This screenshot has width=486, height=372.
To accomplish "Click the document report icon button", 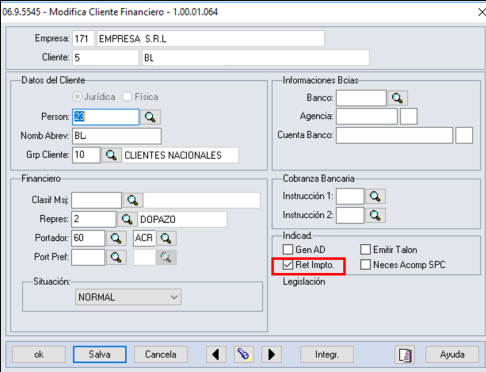I will pos(405,354).
